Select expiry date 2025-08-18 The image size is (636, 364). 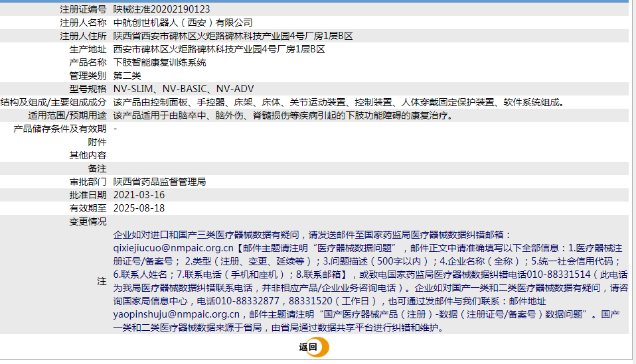pyautogui.click(x=139, y=208)
